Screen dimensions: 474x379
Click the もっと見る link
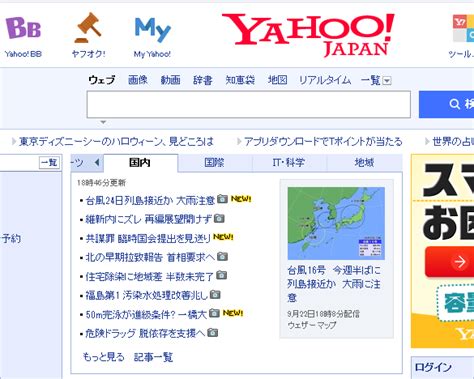[104, 357]
